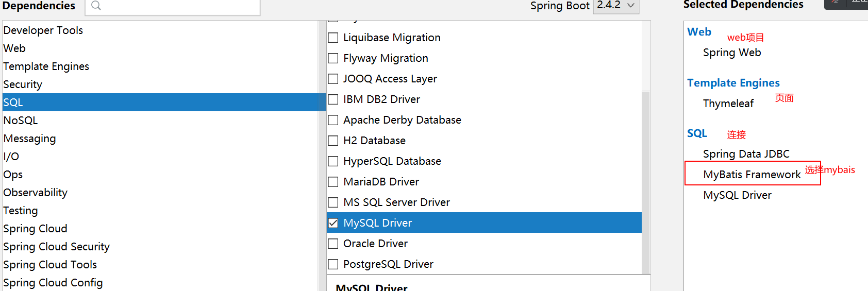Screen dimensions: 868x291
Task: Enable the JOOQ Access Layer checkbox
Action: click(x=333, y=79)
